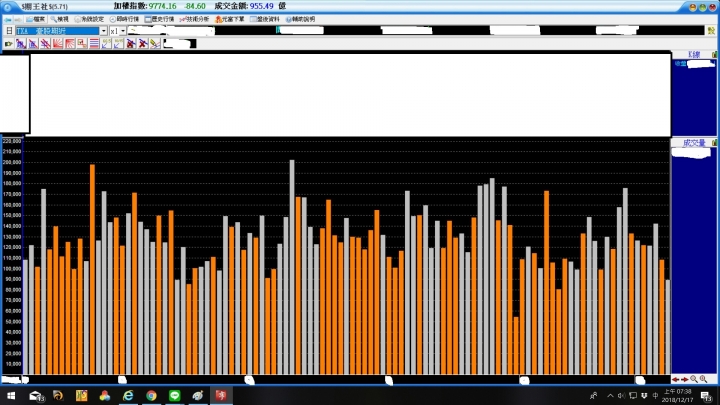720x405 pixels.
Task: Click the forward navigation arrow
Action: [x=17, y=20]
